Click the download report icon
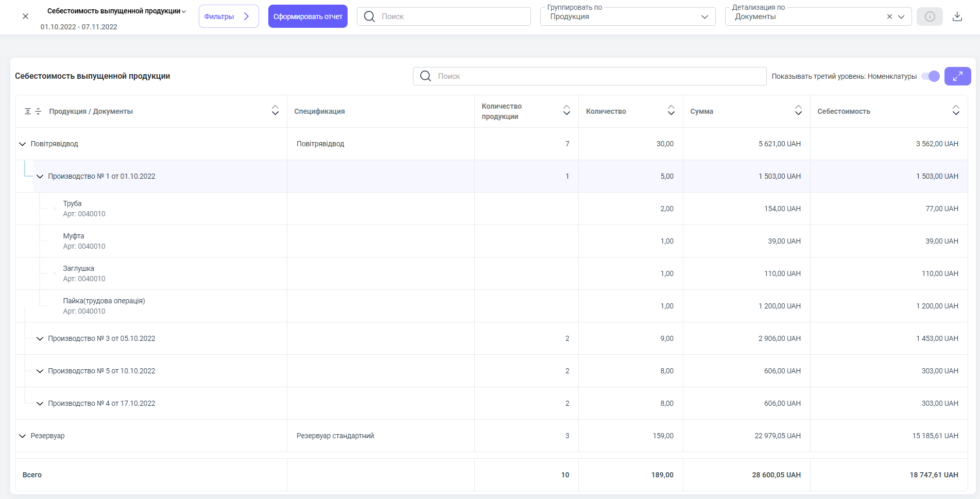Image resolution: width=980 pixels, height=499 pixels. (957, 16)
